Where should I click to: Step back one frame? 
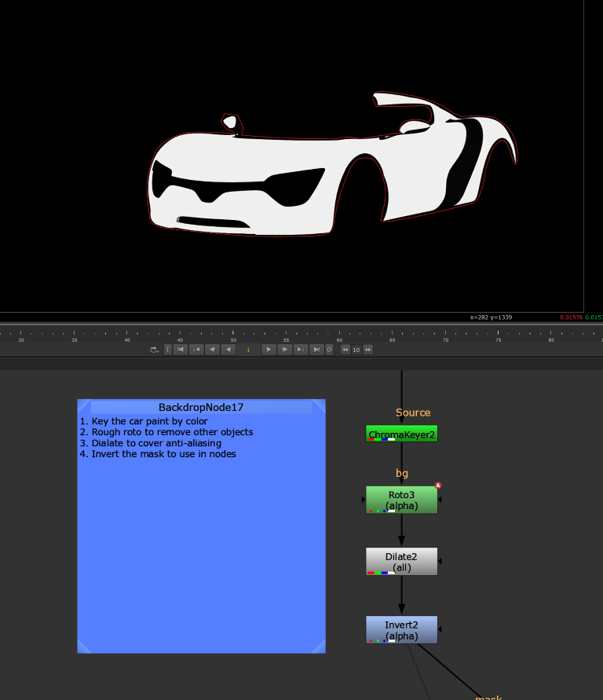212,350
